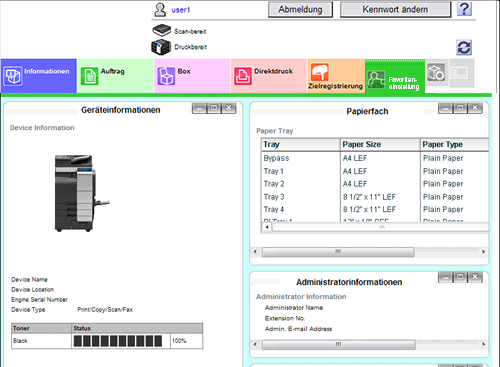Click the Paper Type column header

coord(455,144)
